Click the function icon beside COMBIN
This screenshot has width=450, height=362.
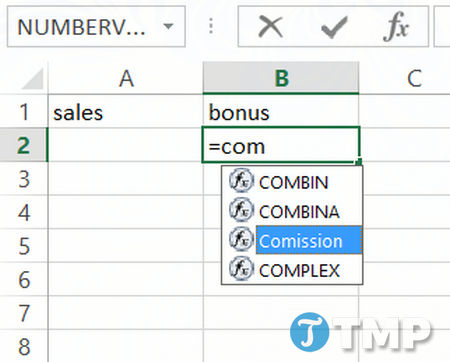click(241, 181)
